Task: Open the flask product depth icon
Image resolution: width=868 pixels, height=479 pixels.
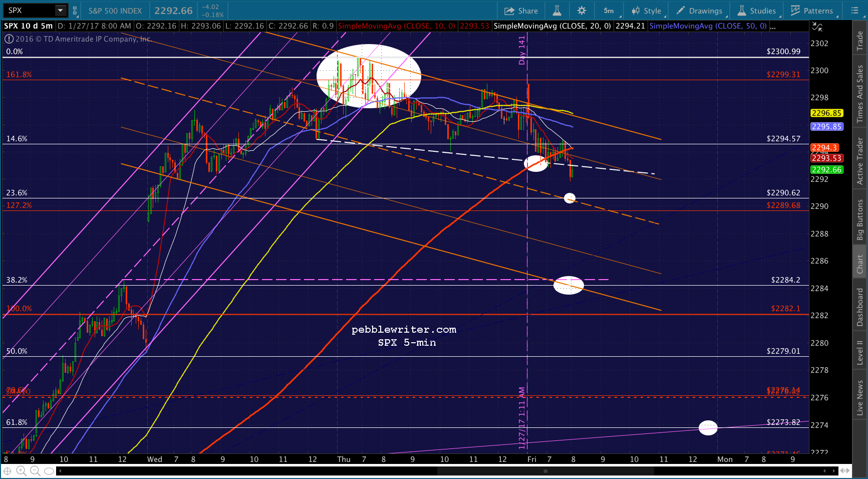Action: [556, 11]
